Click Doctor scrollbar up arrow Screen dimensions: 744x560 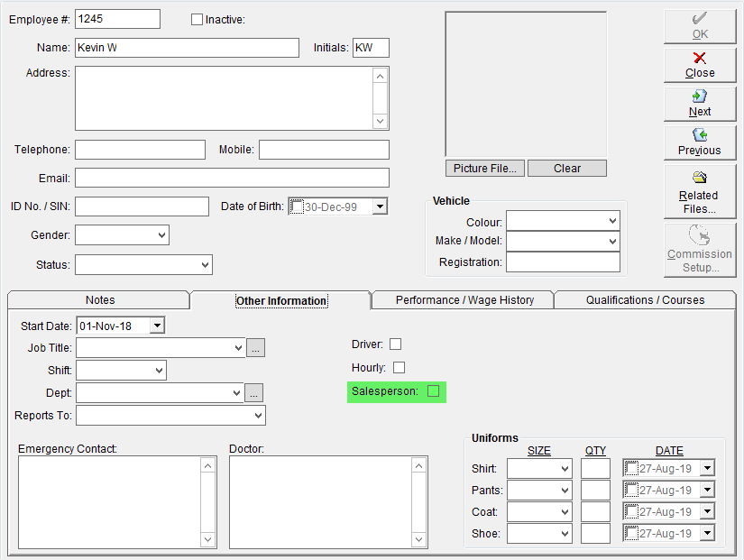418,466
